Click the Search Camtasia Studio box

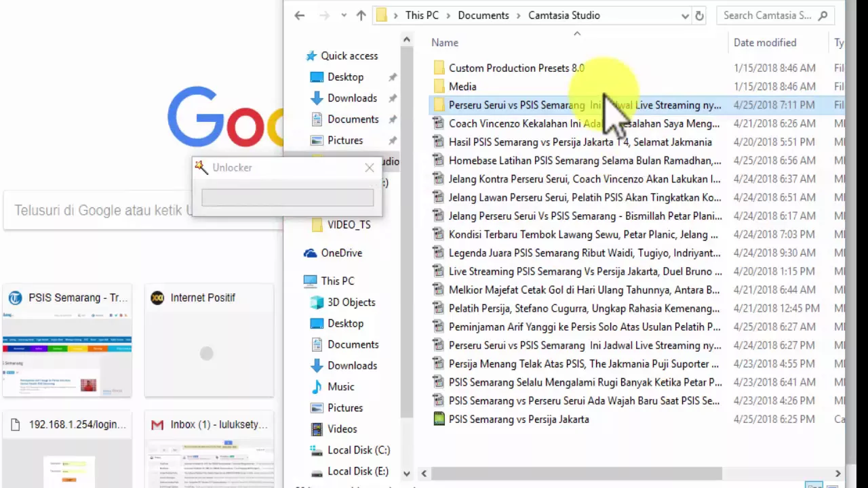pos(775,16)
